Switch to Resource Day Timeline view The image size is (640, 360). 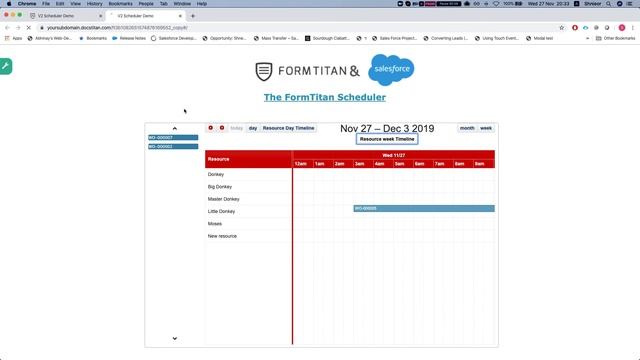(x=289, y=128)
